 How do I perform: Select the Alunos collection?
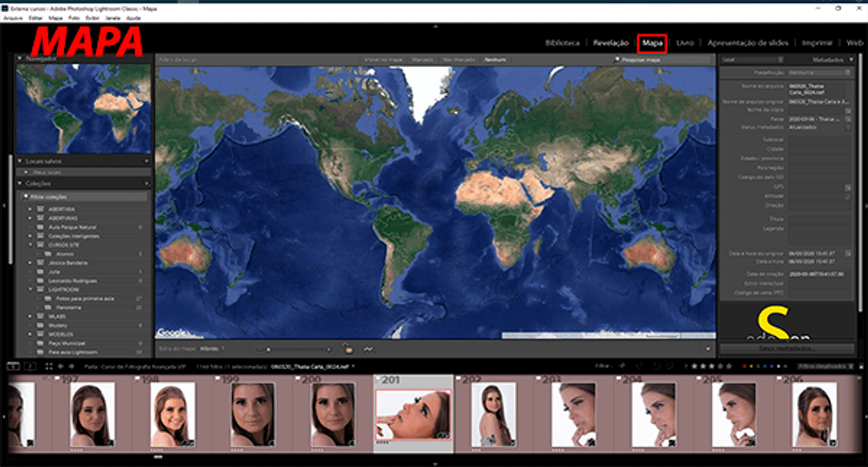point(64,254)
